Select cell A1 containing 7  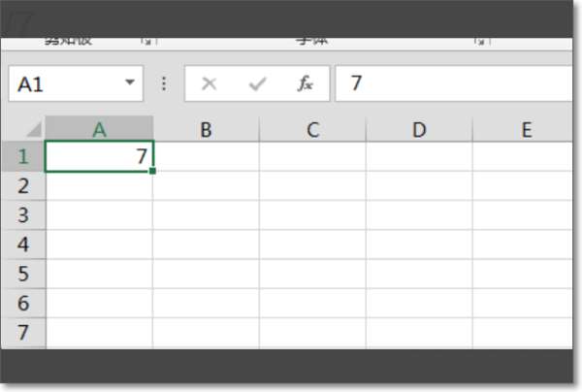[x=99, y=156]
